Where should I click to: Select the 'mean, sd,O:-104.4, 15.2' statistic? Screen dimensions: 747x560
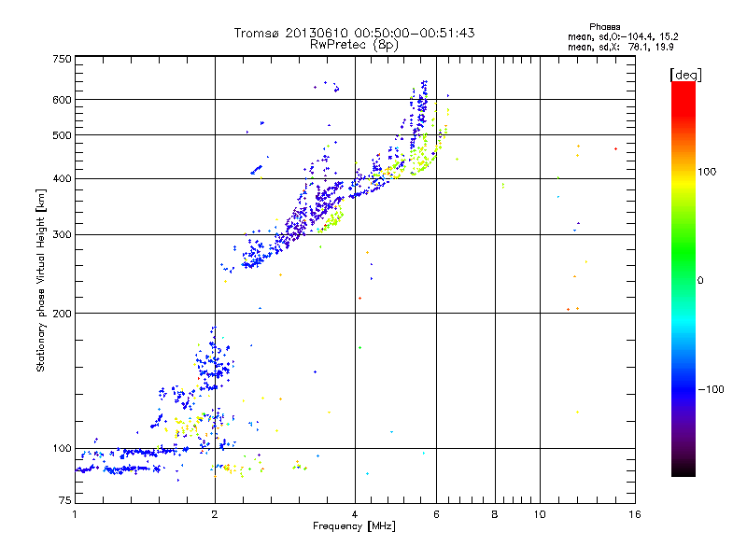[623, 36]
